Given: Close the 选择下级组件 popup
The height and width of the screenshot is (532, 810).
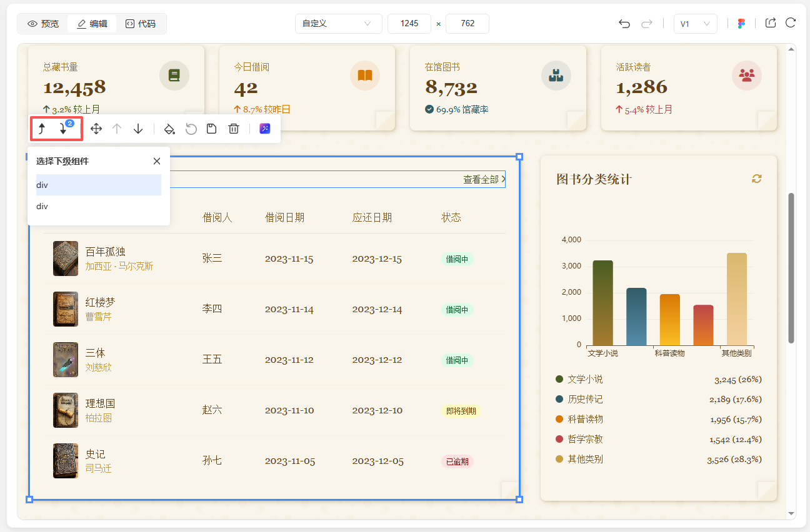Looking at the screenshot, I should click(157, 161).
